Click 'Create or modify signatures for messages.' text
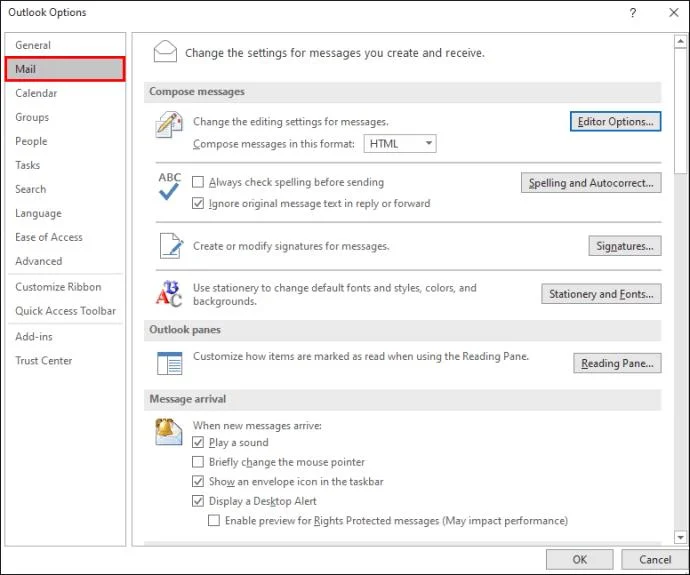Viewport: 690px width, 575px height. click(x=291, y=246)
